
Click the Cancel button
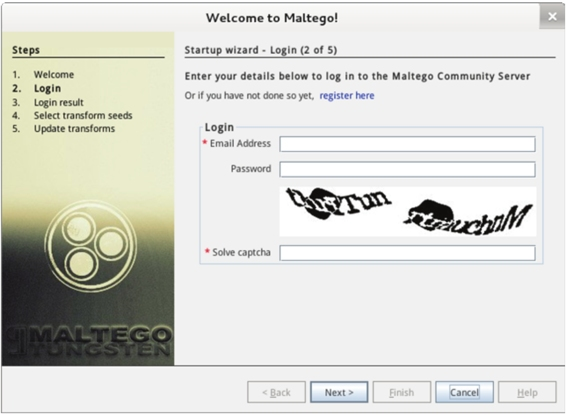464,392
